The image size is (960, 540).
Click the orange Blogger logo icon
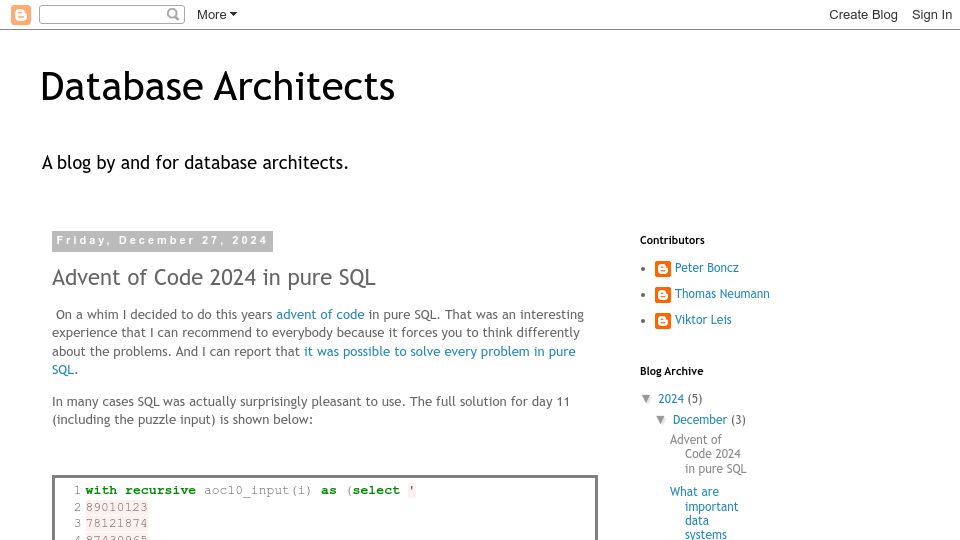[21, 15]
